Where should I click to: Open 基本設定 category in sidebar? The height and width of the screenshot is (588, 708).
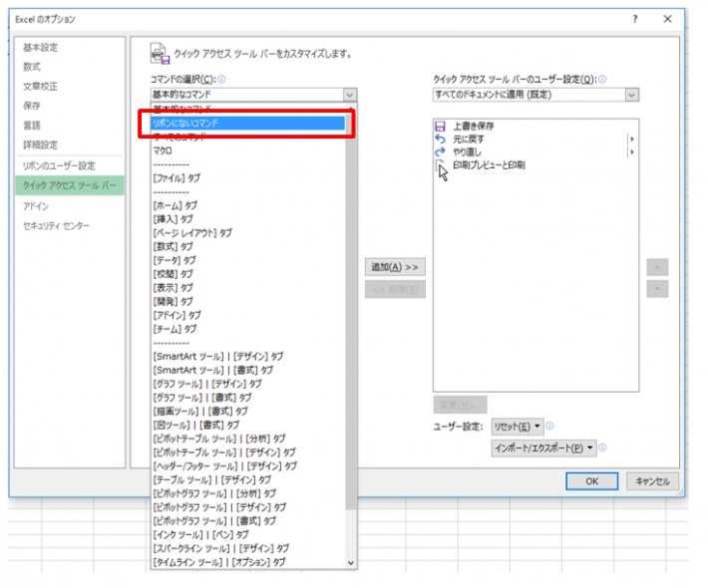tap(40, 48)
